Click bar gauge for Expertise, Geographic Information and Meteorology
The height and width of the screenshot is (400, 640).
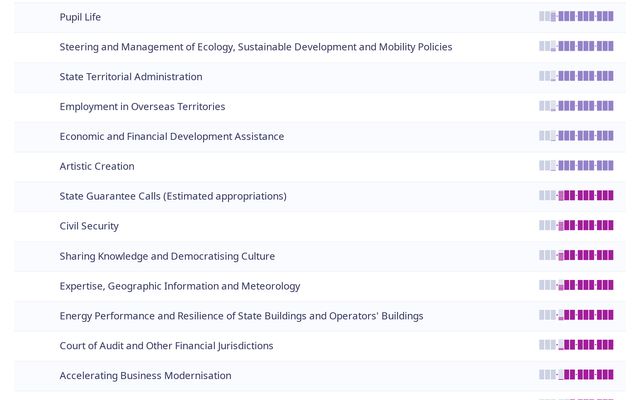pyautogui.click(x=576, y=286)
